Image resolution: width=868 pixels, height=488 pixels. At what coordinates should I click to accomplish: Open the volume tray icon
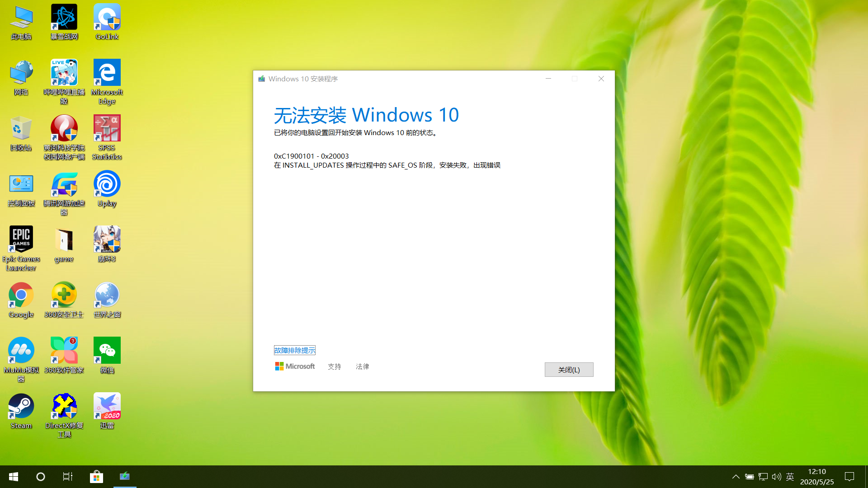(777, 477)
